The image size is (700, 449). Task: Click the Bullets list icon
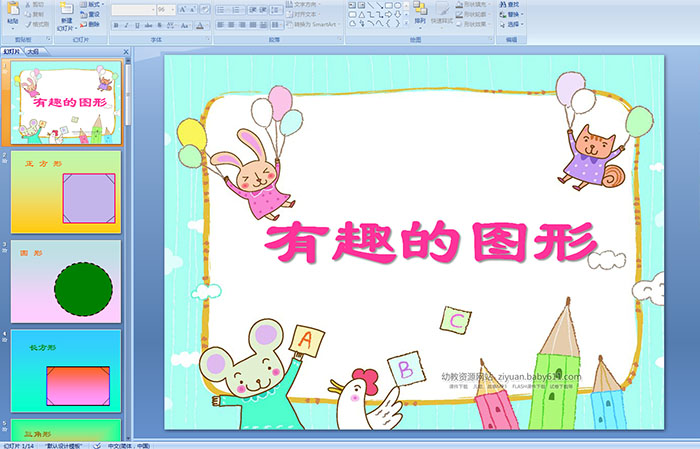221,10
